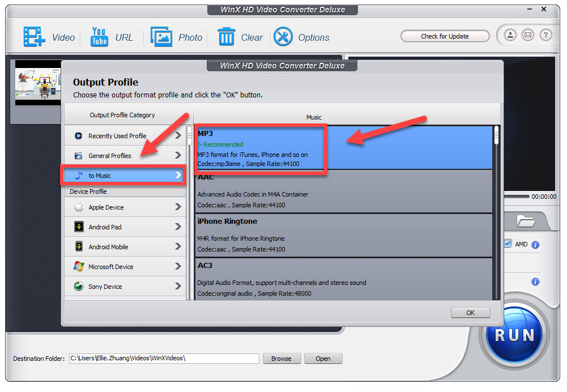The width and height of the screenshot is (567, 392).
Task: Click the user account icon
Action: click(510, 35)
